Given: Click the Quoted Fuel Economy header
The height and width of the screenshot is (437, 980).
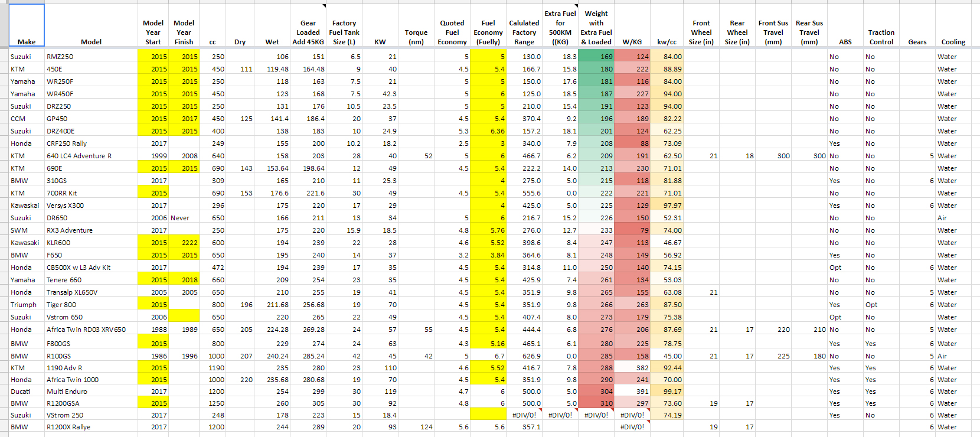Looking at the screenshot, I should (452, 25).
